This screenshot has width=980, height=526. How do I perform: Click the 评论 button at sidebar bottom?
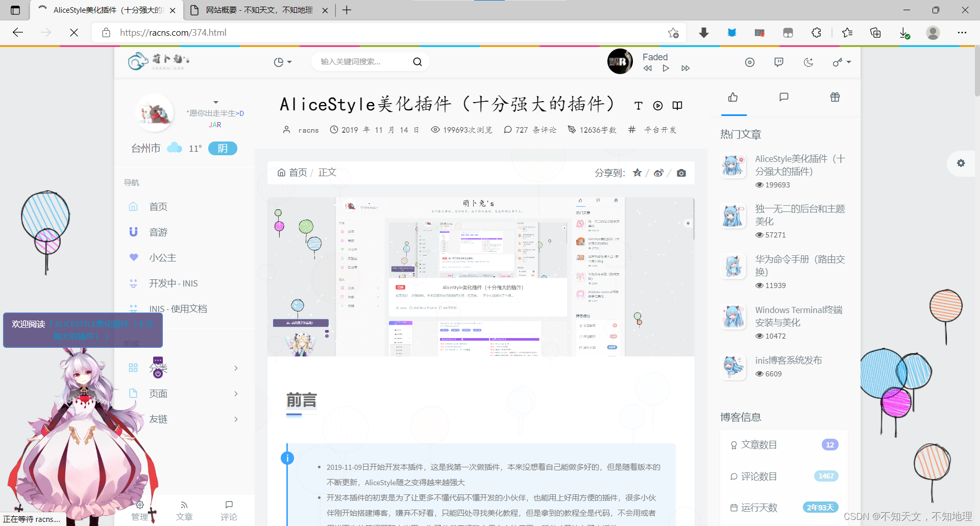click(x=229, y=511)
